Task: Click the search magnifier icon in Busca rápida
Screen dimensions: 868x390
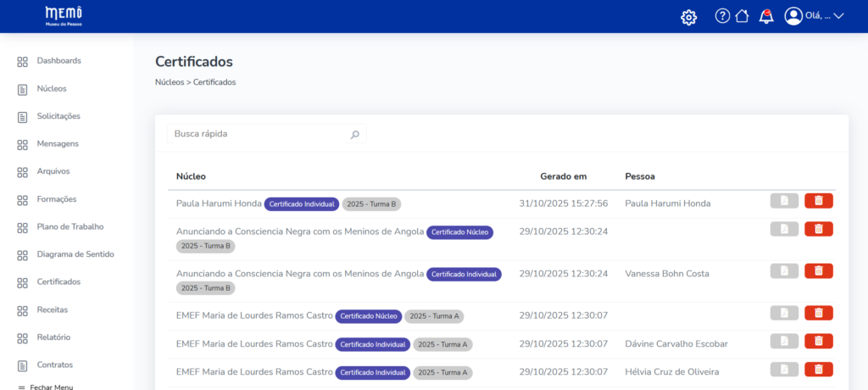Action: pos(354,134)
